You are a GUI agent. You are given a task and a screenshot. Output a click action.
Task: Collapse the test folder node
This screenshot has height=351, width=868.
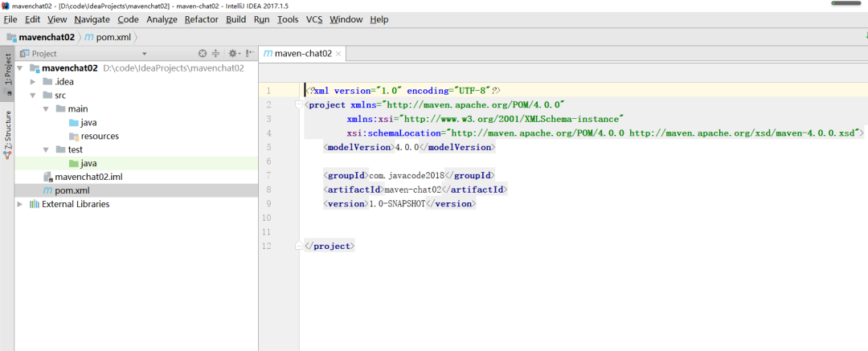[x=47, y=150]
